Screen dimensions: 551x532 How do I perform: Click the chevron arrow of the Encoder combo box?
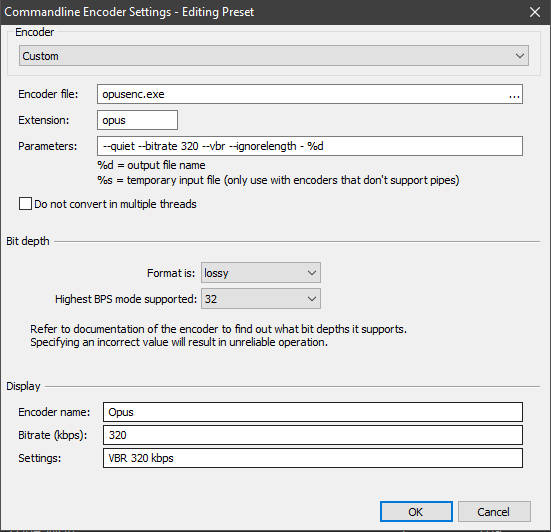tap(520, 56)
